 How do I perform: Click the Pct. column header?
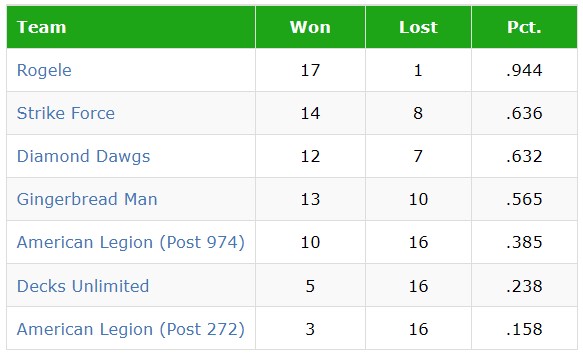(x=524, y=27)
